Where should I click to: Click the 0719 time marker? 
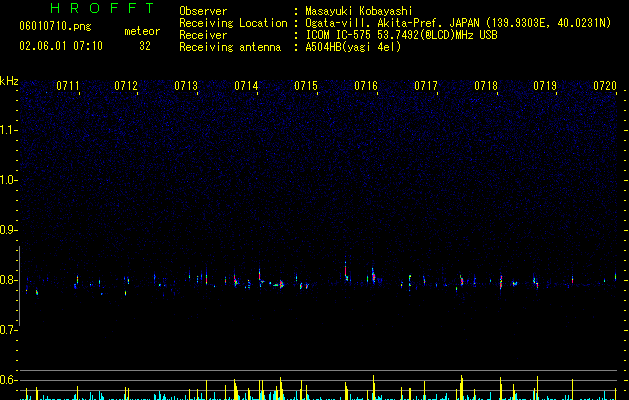point(545,86)
